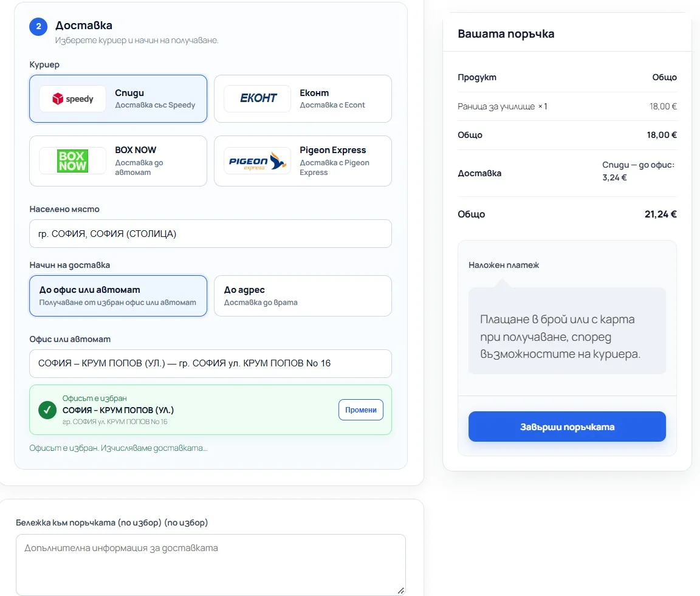Select the Наложен платеж payment method
The height and width of the screenshot is (596, 700).
pyautogui.click(x=504, y=265)
